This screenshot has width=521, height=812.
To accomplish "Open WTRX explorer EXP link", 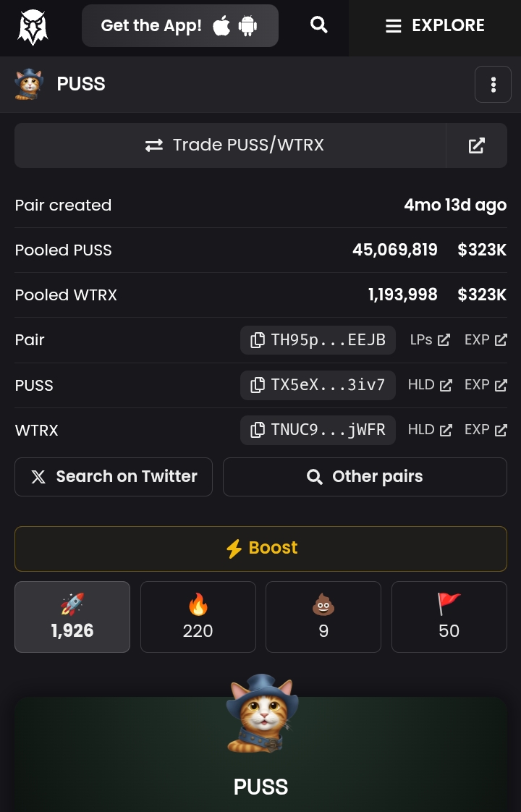I will 486,430.
